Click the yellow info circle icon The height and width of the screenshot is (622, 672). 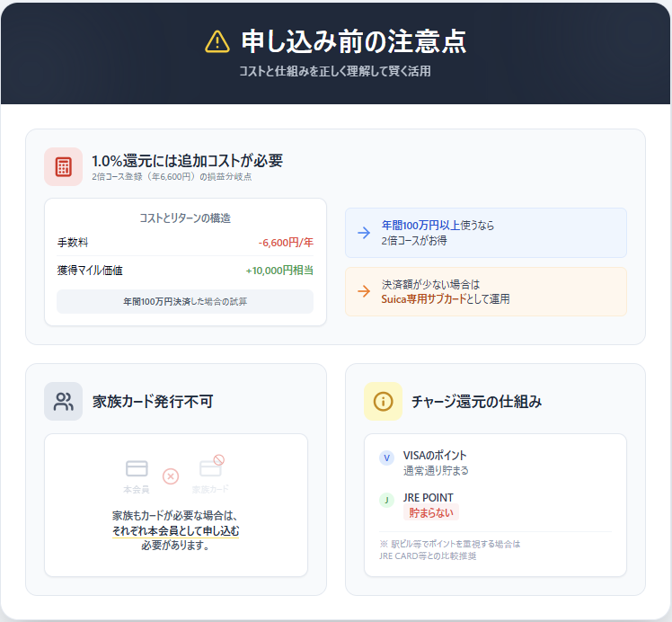[383, 402]
